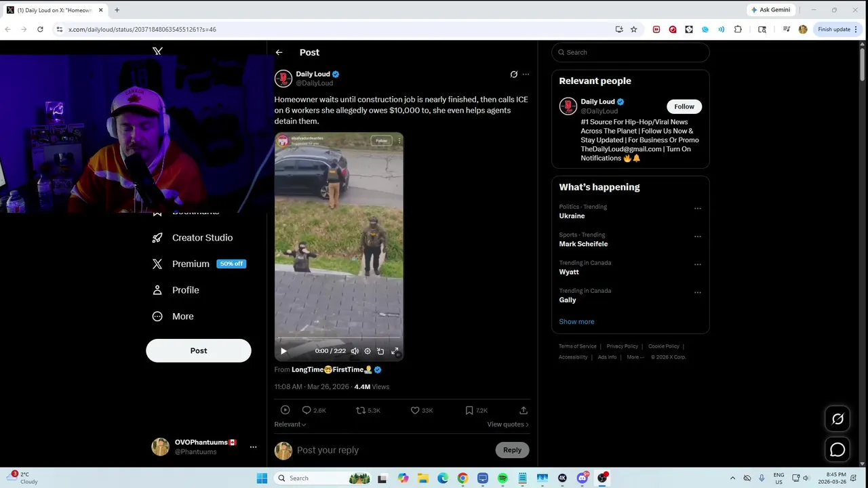Click Show more under What's happening

(576, 322)
